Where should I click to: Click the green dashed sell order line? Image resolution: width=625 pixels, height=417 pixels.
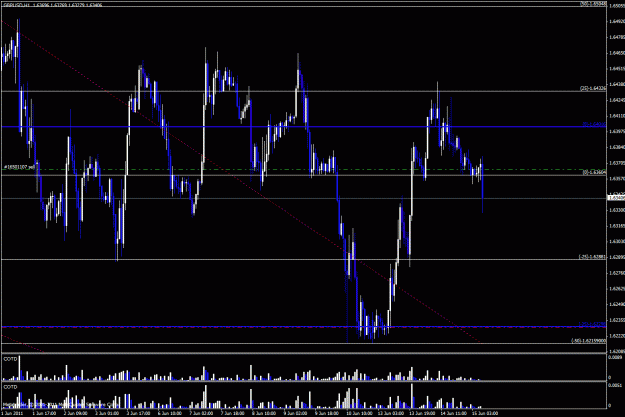click(303, 170)
